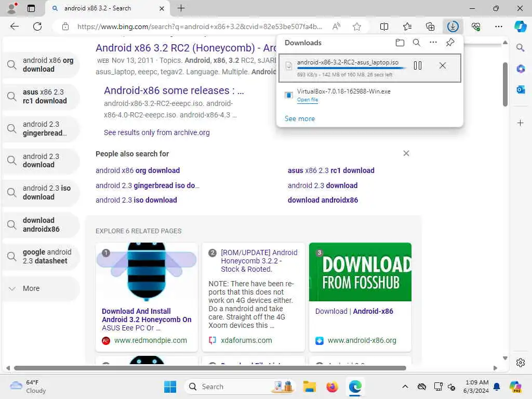Viewport: 532px width, 399px height.
Task: Cancel the android-x86 iso download
Action: tap(443, 65)
